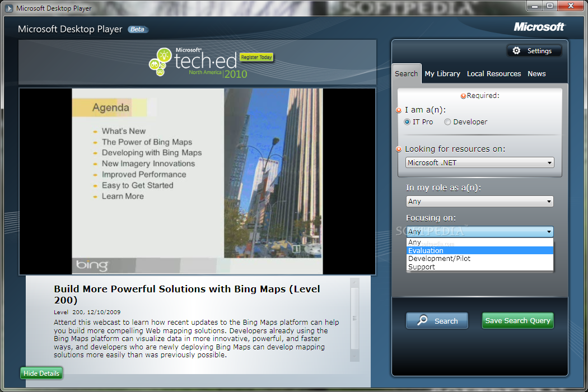The image size is (588, 392).
Task: Expand the 'In my role as a(n)' dropdown
Action: pos(479,202)
